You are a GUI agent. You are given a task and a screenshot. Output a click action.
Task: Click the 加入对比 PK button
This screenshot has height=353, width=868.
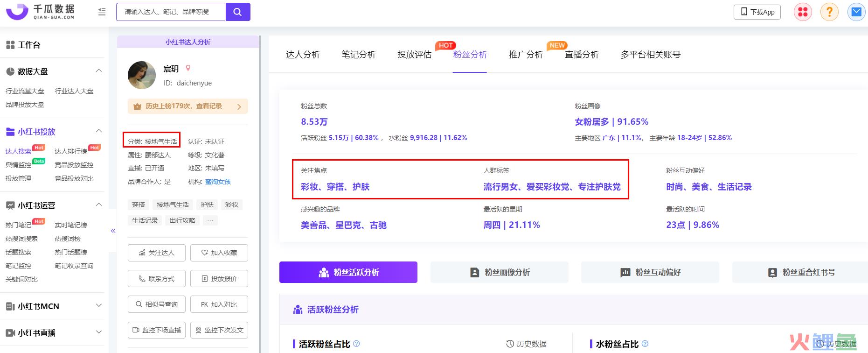(219, 304)
